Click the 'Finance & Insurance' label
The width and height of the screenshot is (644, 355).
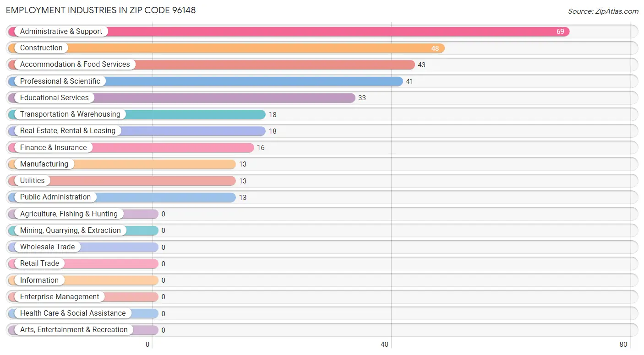[53, 148]
